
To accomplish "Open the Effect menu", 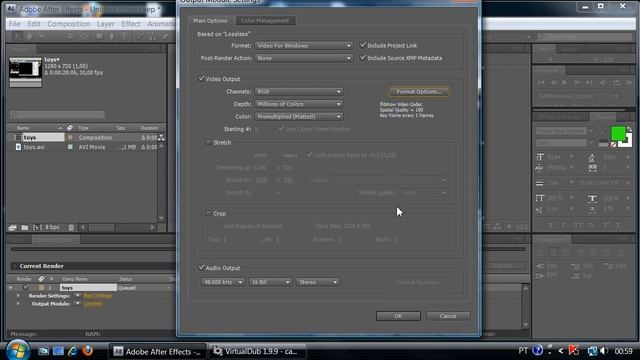I will pos(131,24).
